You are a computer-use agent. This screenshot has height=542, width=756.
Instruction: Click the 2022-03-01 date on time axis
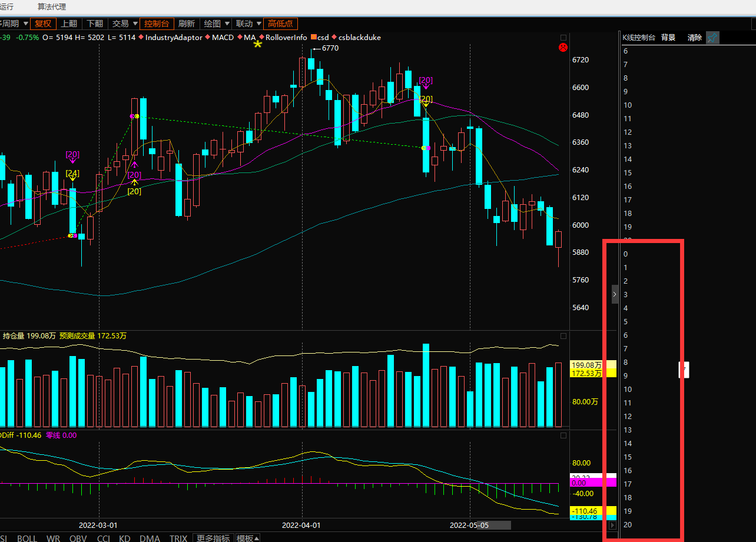pyautogui.click(x=98, y=525)
